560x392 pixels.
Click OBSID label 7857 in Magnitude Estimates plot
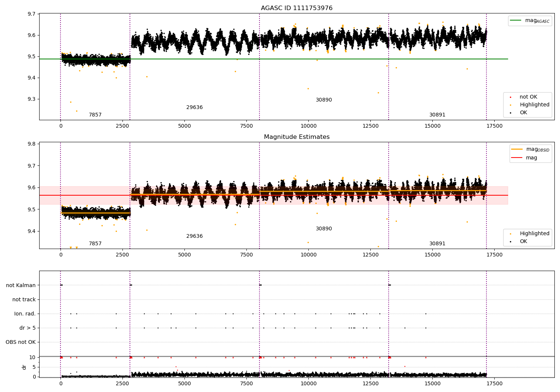[95, 244]
